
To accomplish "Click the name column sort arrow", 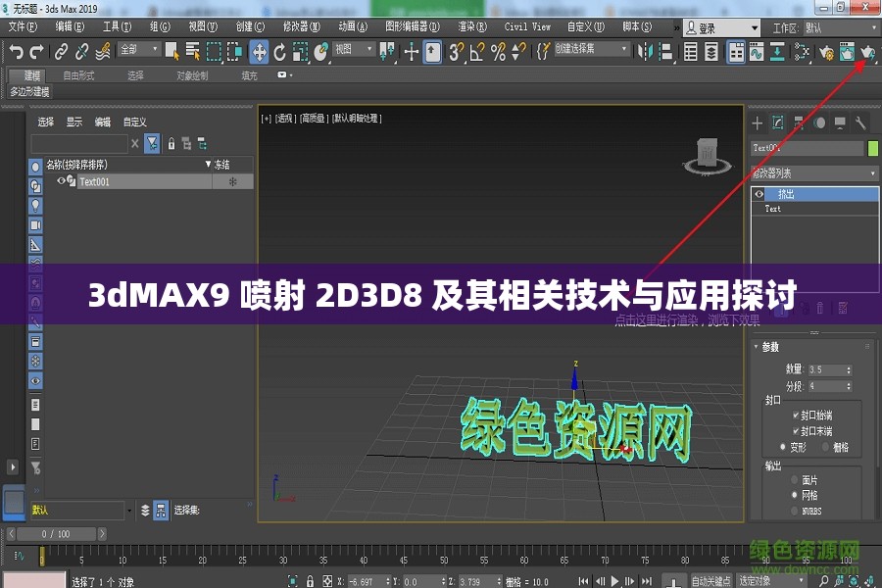I will (x=208, y=165).
